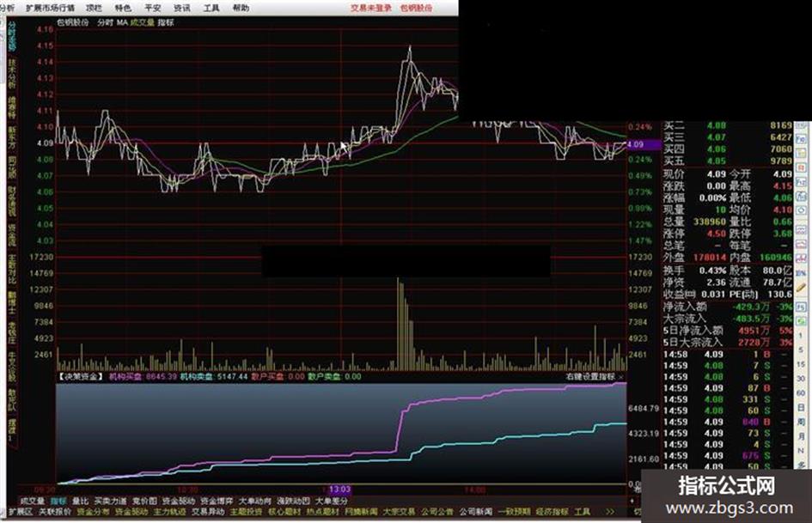The height and width of the screenshot is (523, 812).
Task: Open the 资金分布 tab
Action: (x=93, y=512)
